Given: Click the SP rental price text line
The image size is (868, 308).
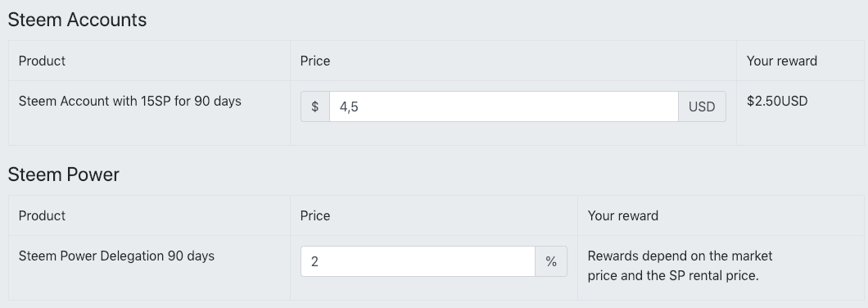Looking at the screenshot, I should point(673,275).
